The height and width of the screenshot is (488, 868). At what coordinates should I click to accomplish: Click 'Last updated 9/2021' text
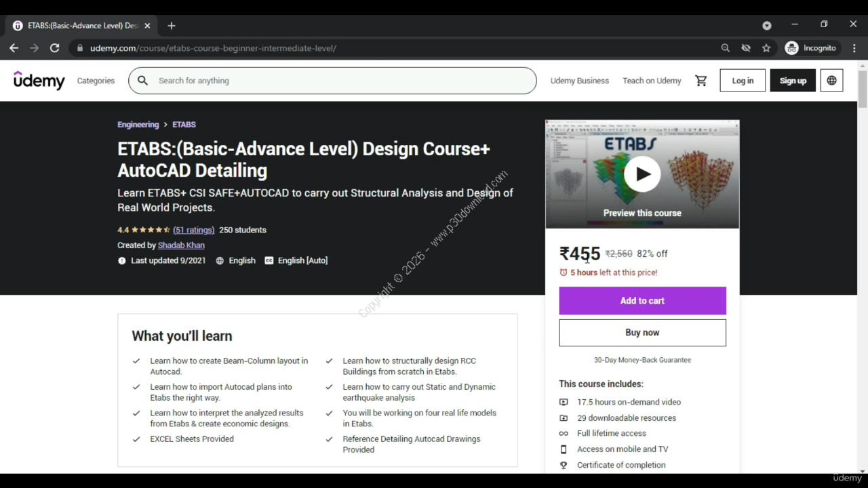point(168,260)
